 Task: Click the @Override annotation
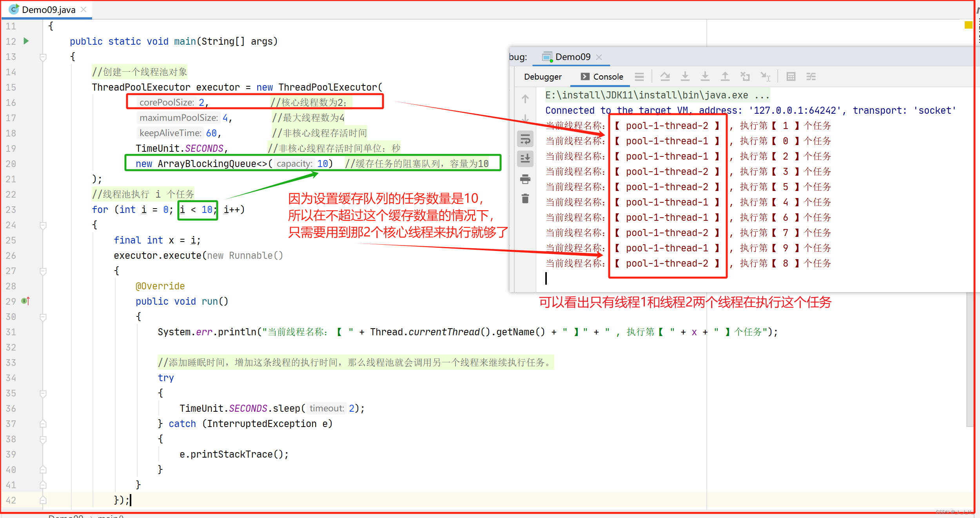pos(160,286)
